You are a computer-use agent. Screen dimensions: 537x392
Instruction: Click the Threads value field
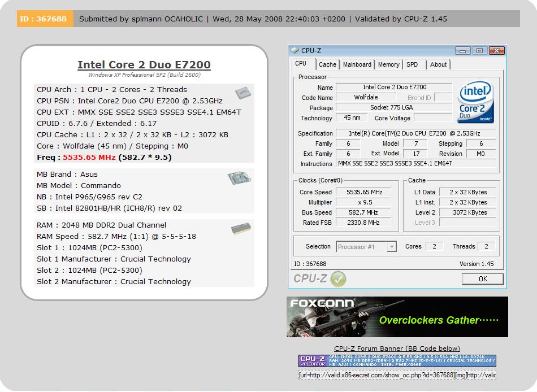486,246
